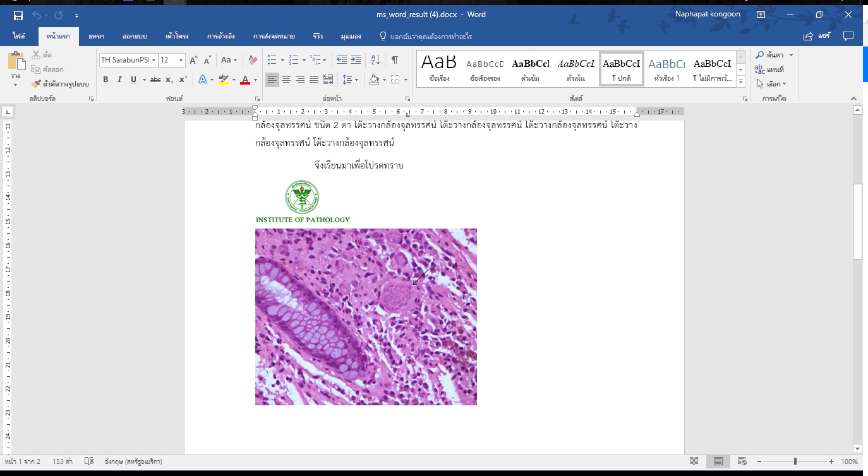Open the font name dropdown (TH SarabunPSK)
This screenshot has width=868, height=476.
tap(154, 60)
